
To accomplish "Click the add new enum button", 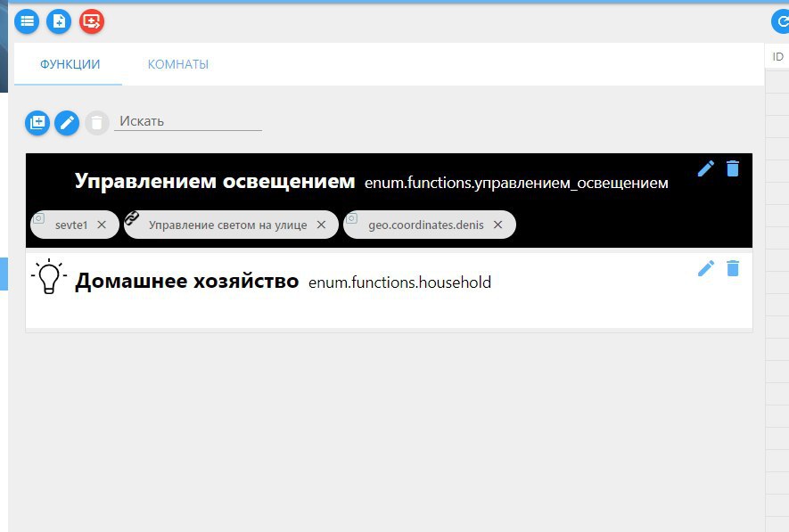I will [37, 123].
